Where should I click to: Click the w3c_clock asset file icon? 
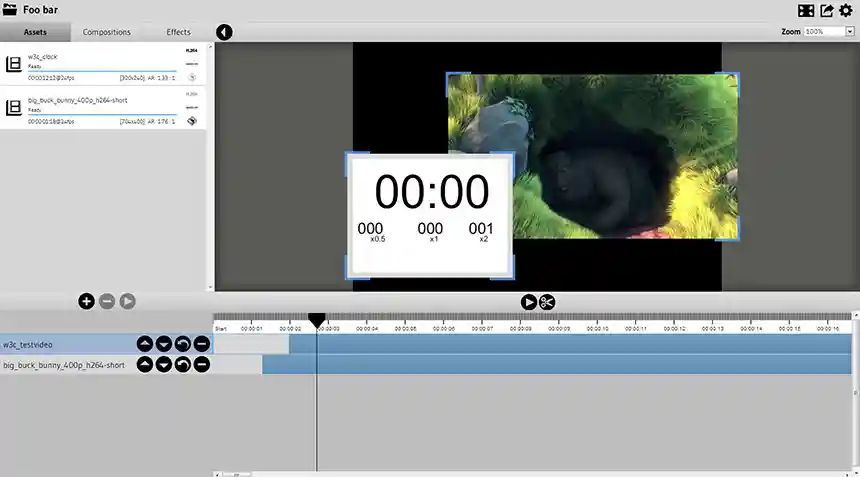pyautogui.click(x=14, y=64)
